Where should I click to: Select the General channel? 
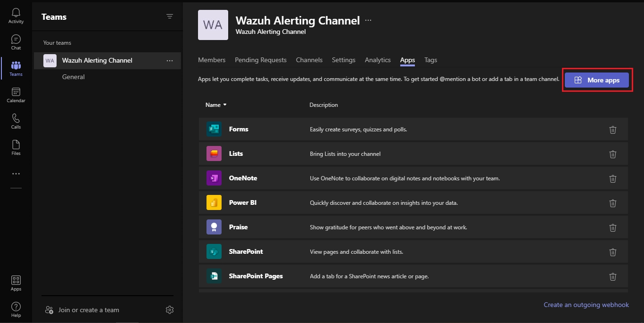click(x=74, y=77)
